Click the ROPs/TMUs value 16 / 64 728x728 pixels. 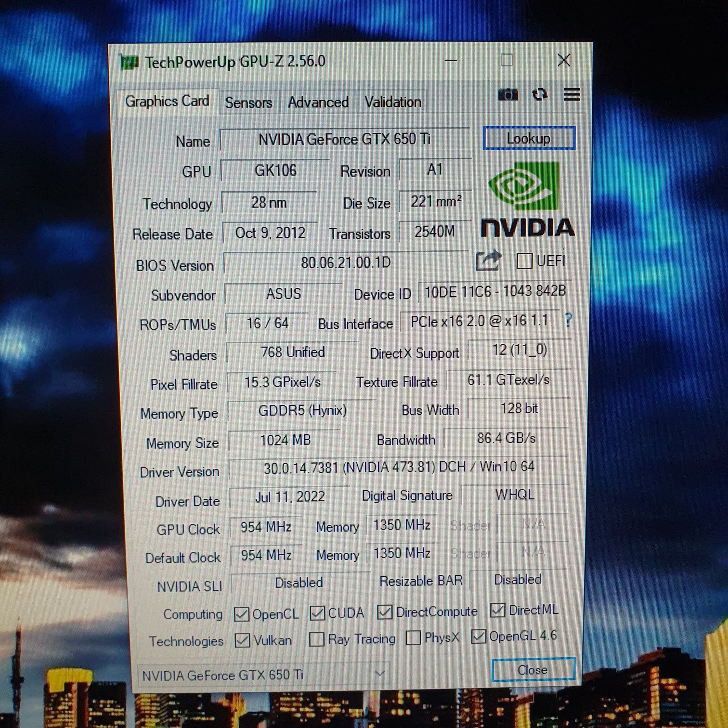(x=267, y=323)
